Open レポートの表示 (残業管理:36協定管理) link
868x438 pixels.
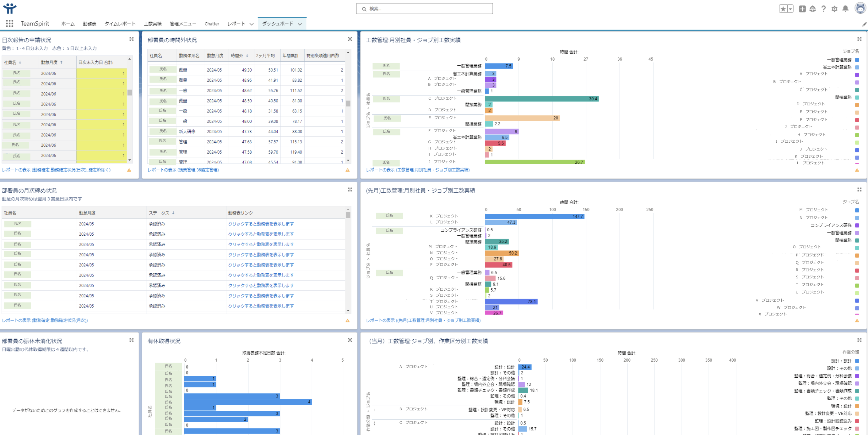(x=183, y=170)
